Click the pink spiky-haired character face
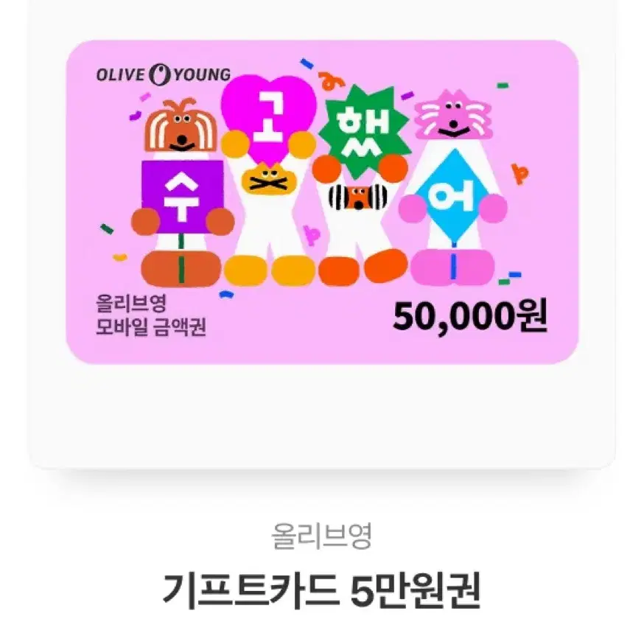This screenshot has width=644, height=644. click(x=452, y=115)
